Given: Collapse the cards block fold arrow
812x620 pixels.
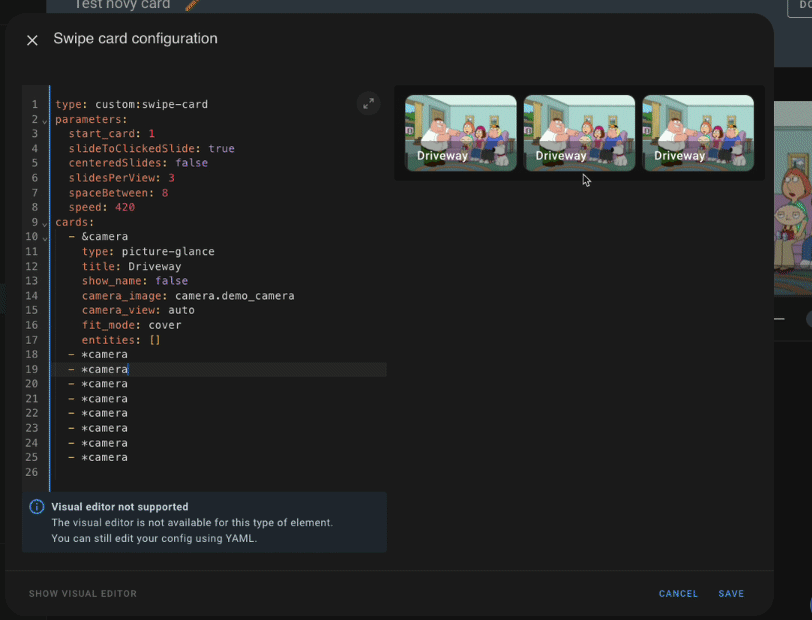Looking at the screenshot, I should [x=45, y=224].
